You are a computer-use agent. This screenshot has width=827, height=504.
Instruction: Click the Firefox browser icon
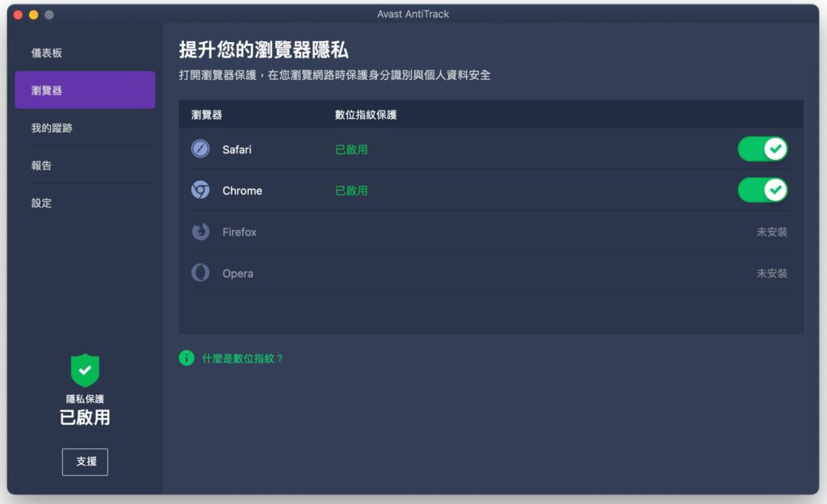[x=200, y=232]
